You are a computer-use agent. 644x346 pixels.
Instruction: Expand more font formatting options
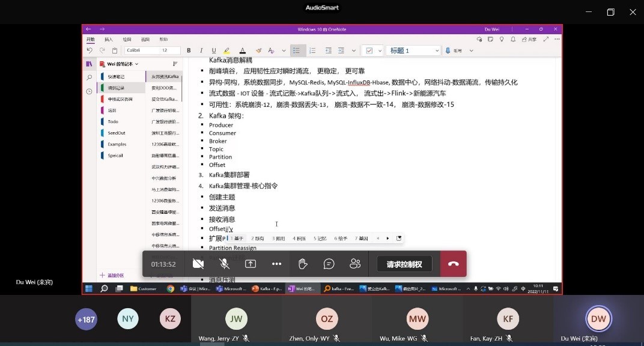(x=284, y=51)
